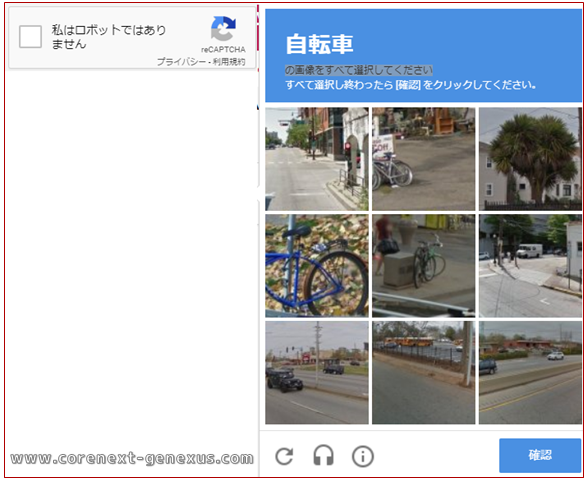Open the info help icon
This screenshot has width=588, height=483.
coord(363,456)
